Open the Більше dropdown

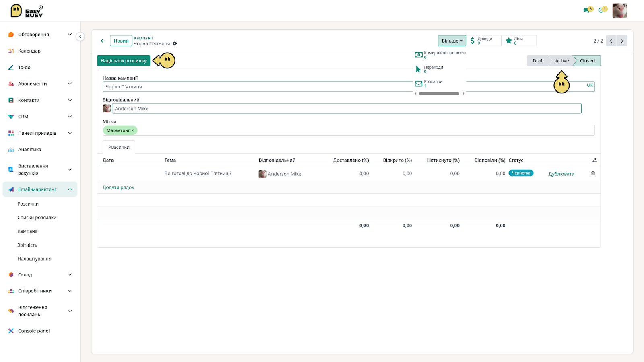(x=452, y=41)
